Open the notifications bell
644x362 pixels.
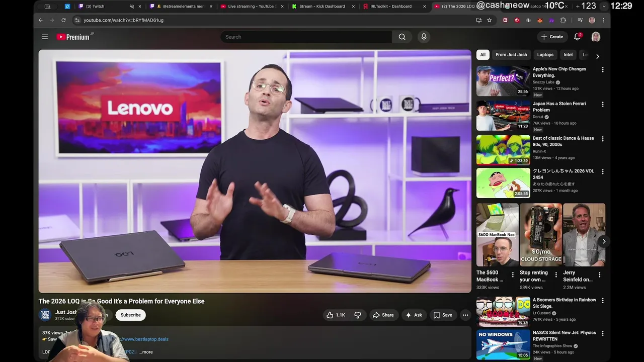point(578,37)
